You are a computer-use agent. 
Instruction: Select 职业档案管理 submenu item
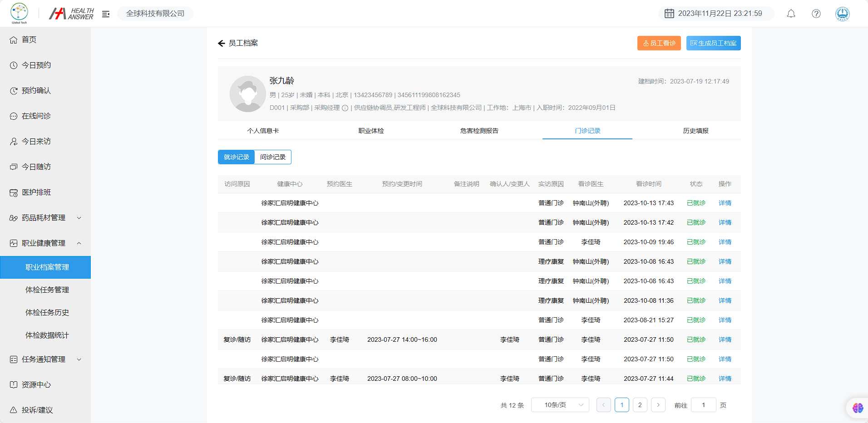click(45, 267)
